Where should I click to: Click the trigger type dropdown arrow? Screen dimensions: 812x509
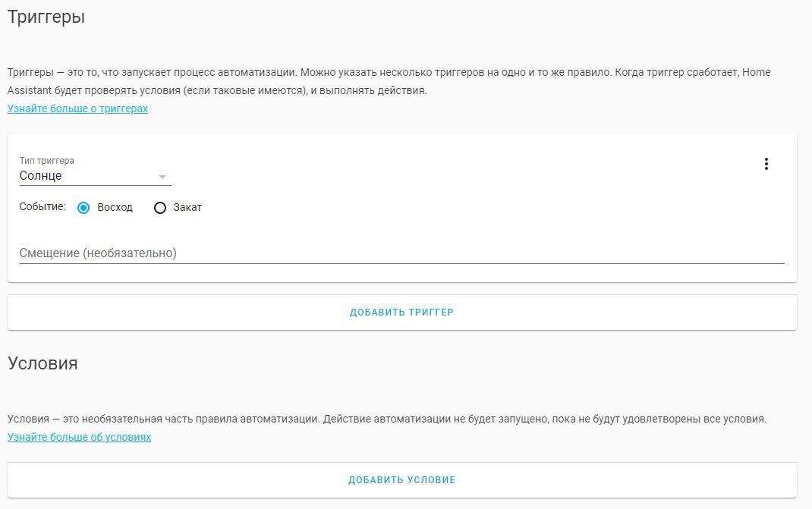click(x=162, y=177)
